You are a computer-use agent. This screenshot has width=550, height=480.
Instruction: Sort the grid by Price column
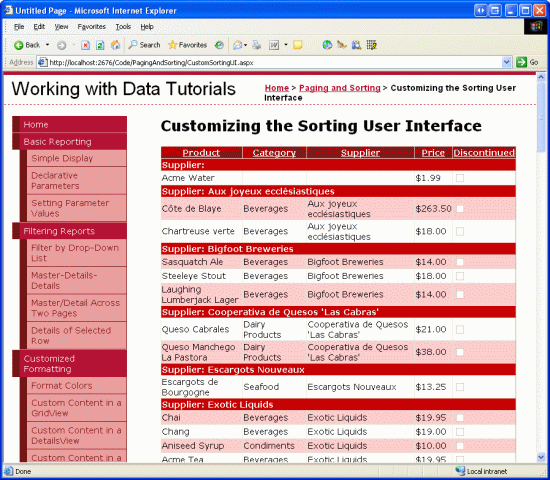point(433,153)
